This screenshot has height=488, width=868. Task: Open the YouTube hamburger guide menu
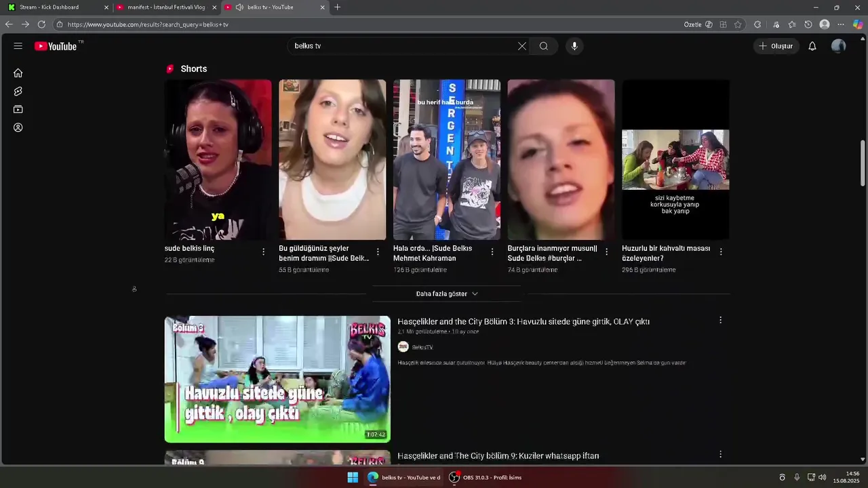tap(18, 46)
